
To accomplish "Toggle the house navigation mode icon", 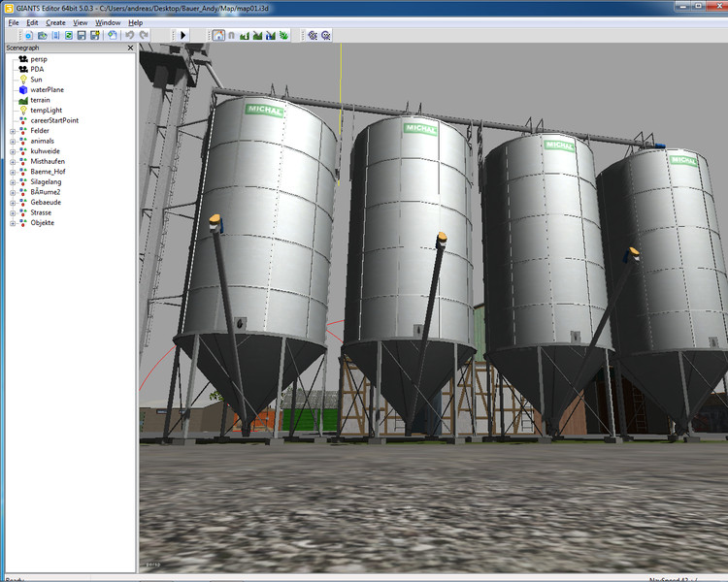I will (218, 35).
